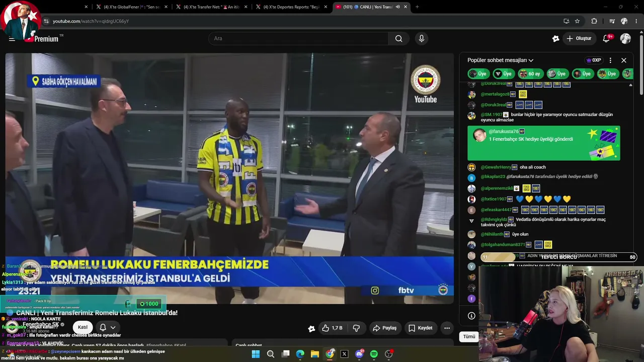This screenshot has width=644, height=362.
Task: Click the @Rdvngkyldz username in chat
Action: tap(494, 220)
